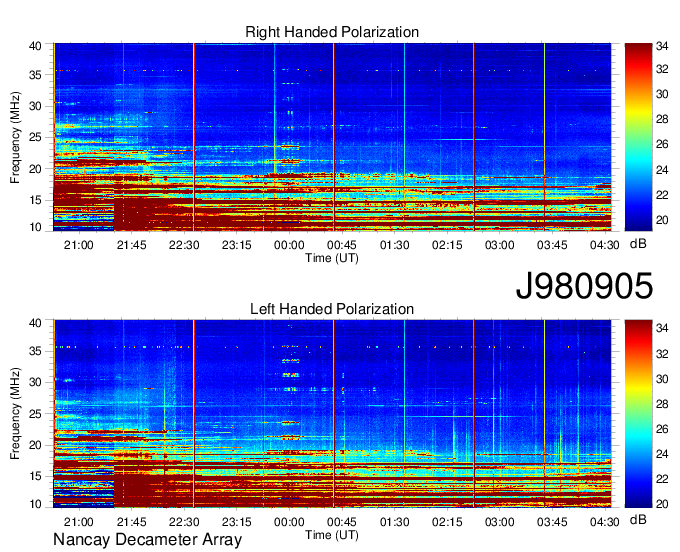Screen dimensions: 680x552
Task: Click the 34 value on the top colorbar
Action: [x=662, y=46]
